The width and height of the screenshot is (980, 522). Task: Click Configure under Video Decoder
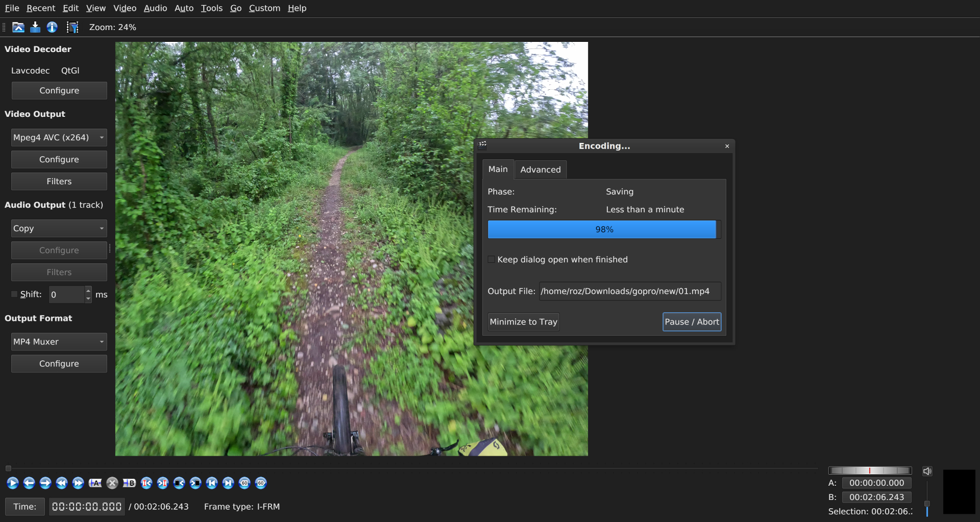coord(59,90)
